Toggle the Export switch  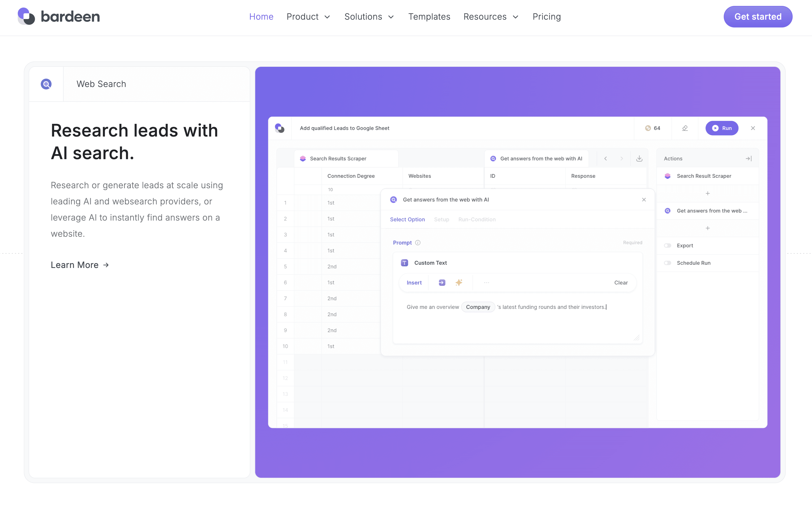(x=668, y=245)
